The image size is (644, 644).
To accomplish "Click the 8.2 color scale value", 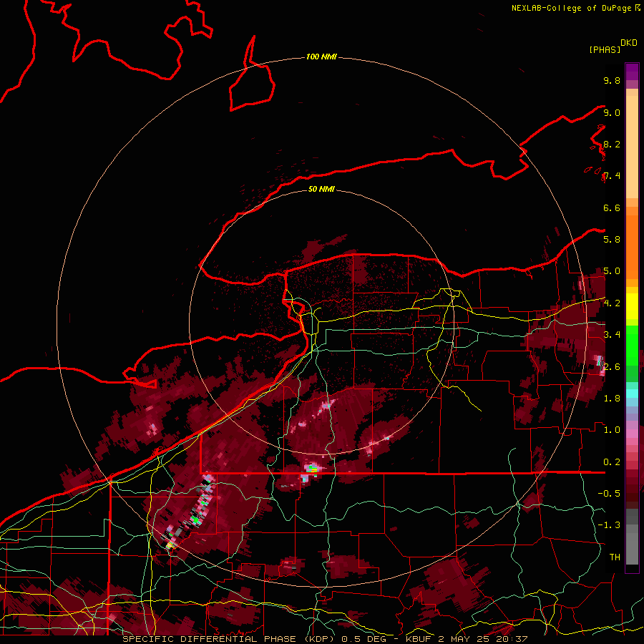I will (612, 144).
